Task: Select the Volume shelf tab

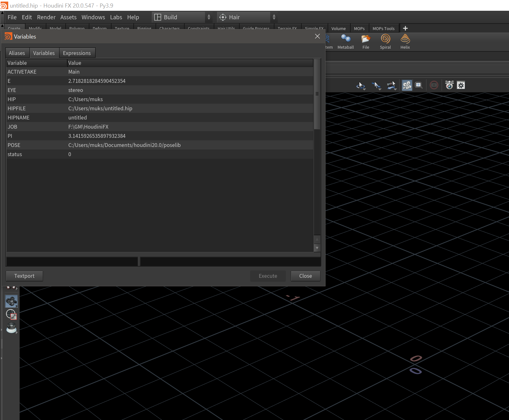Action: [x=338, y=28]
